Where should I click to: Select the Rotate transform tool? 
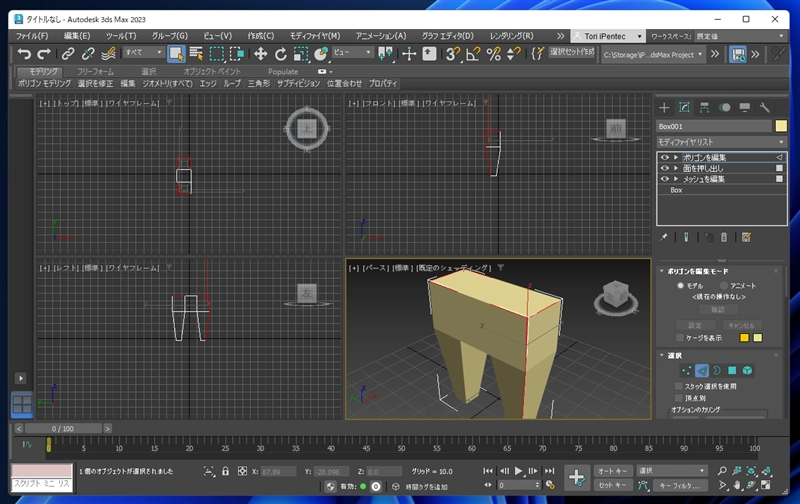(281, 54)
